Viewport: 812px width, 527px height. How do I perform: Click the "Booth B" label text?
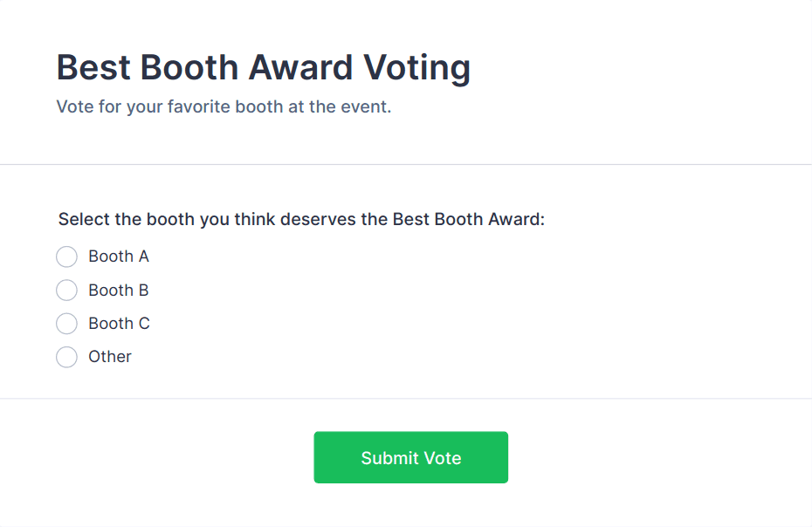[119, 290]
